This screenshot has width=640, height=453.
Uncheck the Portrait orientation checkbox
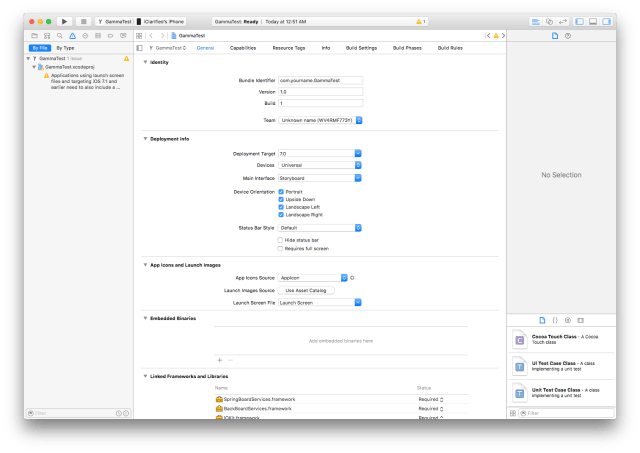281,191
